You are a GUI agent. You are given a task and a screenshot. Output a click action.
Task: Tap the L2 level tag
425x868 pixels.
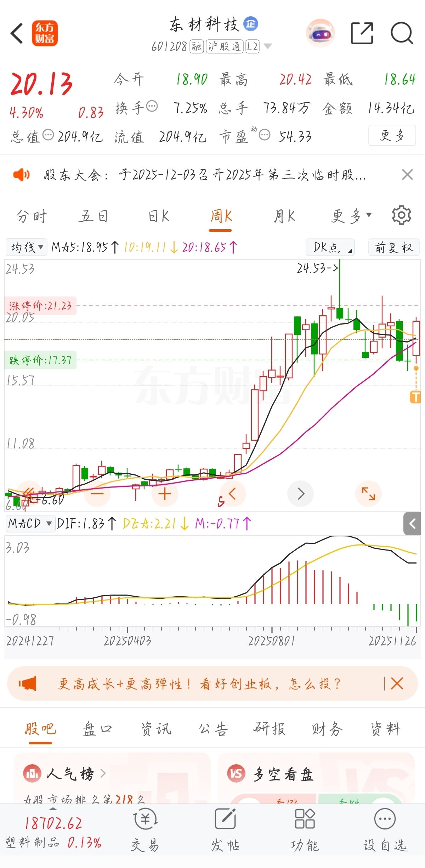click(253, 46)
